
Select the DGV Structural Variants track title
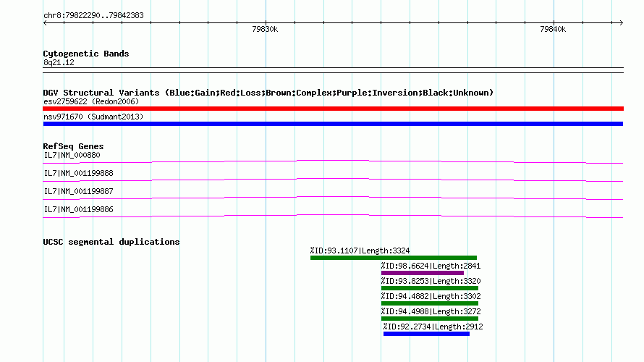tap(268, 93)
